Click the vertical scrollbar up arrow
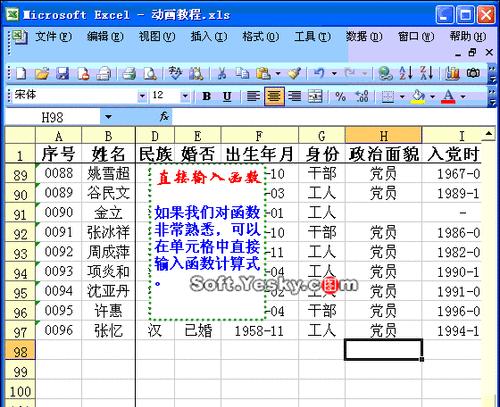 pyautogui.click(x=489, y=134)
